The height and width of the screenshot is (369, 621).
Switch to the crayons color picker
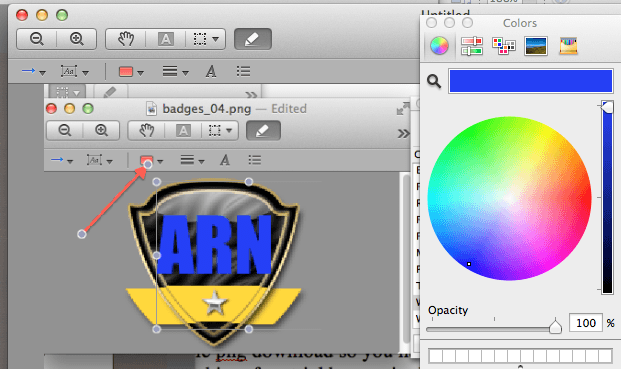click(x=568, y=46)
